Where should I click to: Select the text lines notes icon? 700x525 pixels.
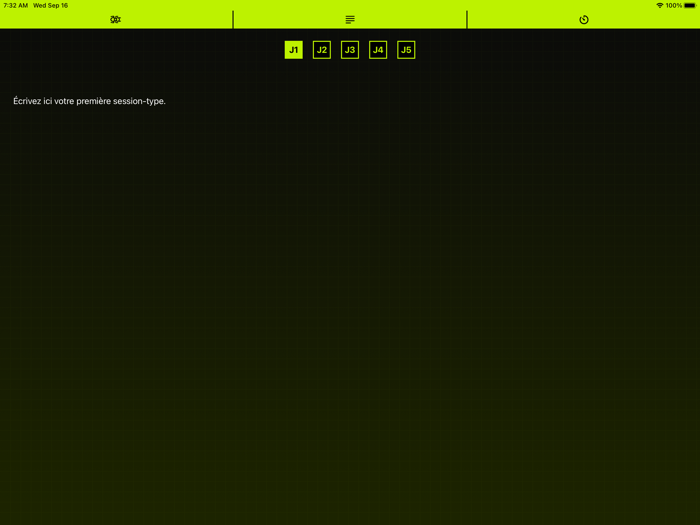[350, 19]
